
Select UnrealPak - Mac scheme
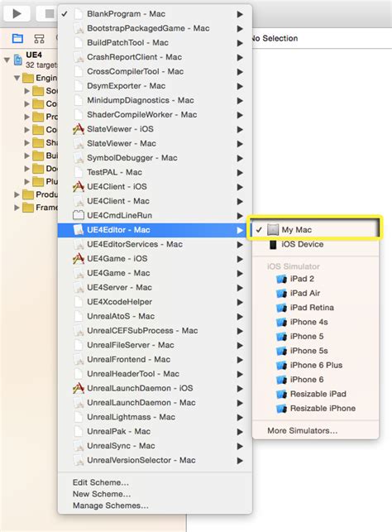[155, 432]
